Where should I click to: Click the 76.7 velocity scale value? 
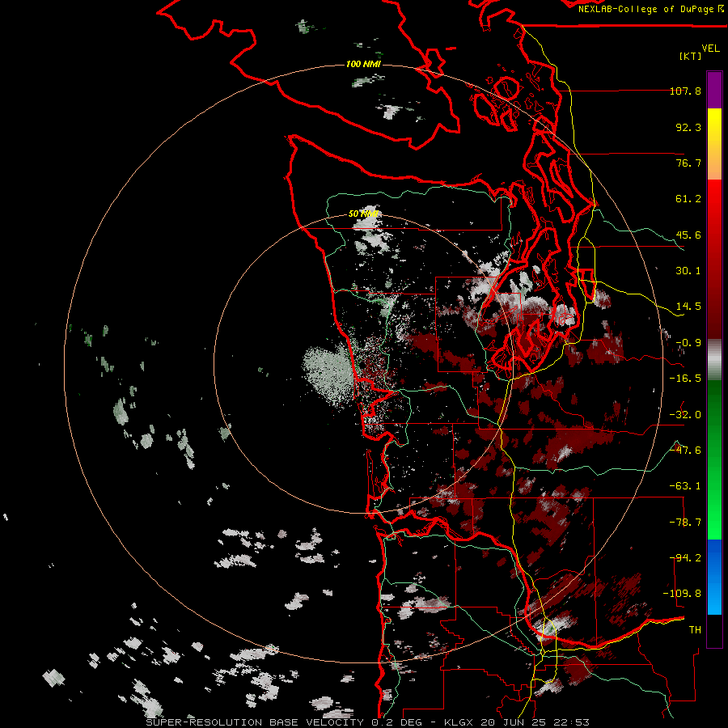688,163
